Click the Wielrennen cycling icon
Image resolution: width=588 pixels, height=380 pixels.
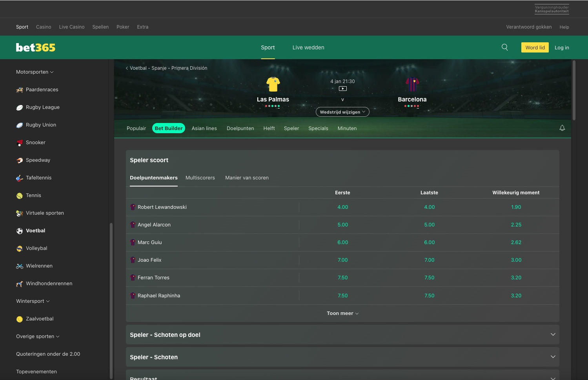point(19,266)
